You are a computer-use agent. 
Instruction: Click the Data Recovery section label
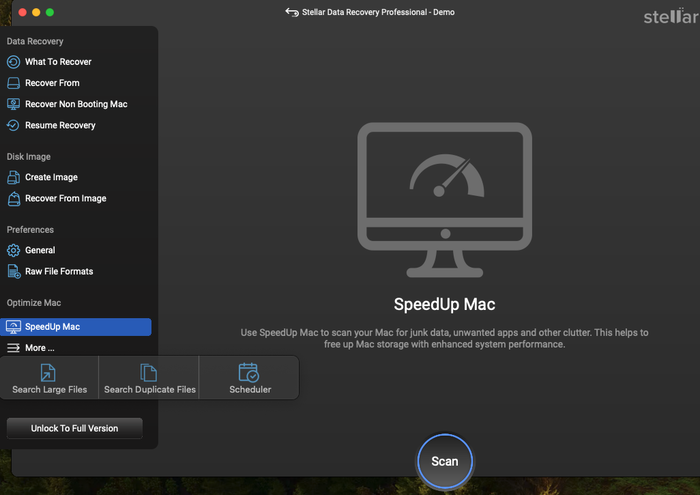pos(35,41)
